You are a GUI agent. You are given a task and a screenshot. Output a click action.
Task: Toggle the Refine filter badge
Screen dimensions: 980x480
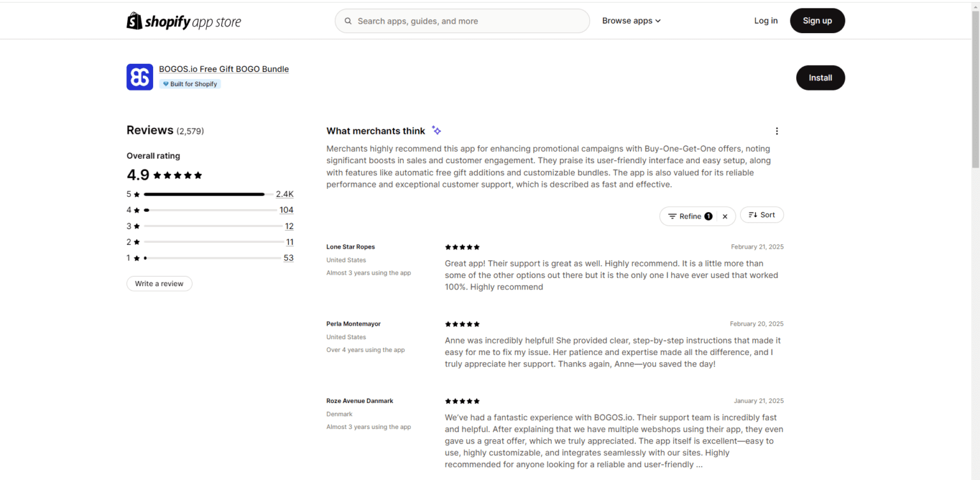point(708,216)
